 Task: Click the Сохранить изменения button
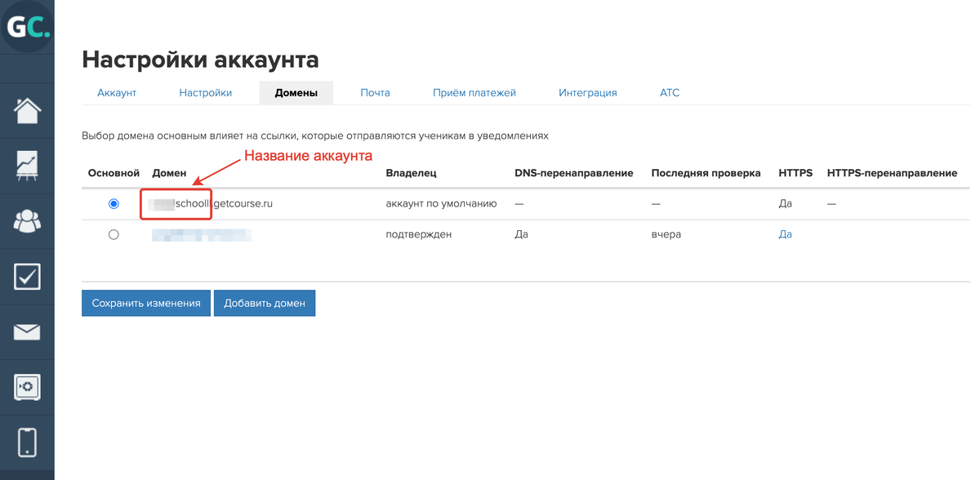click(145, 303)
